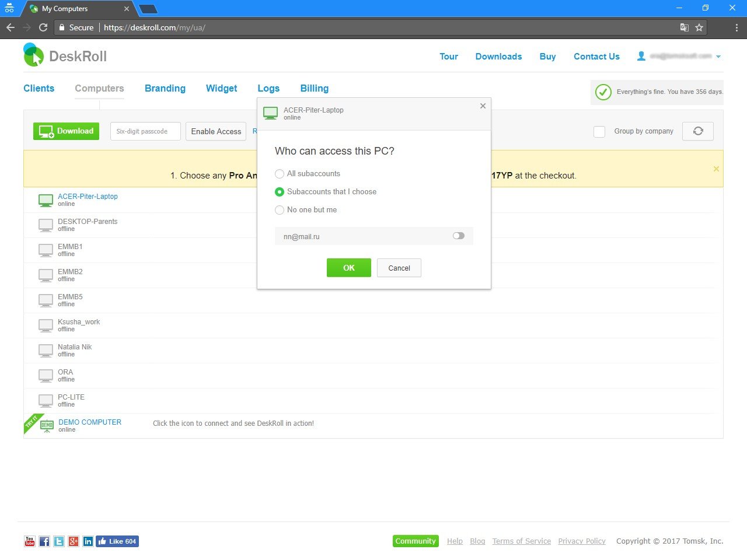Close the My Computers browser tab

click(x=127, y=9)
